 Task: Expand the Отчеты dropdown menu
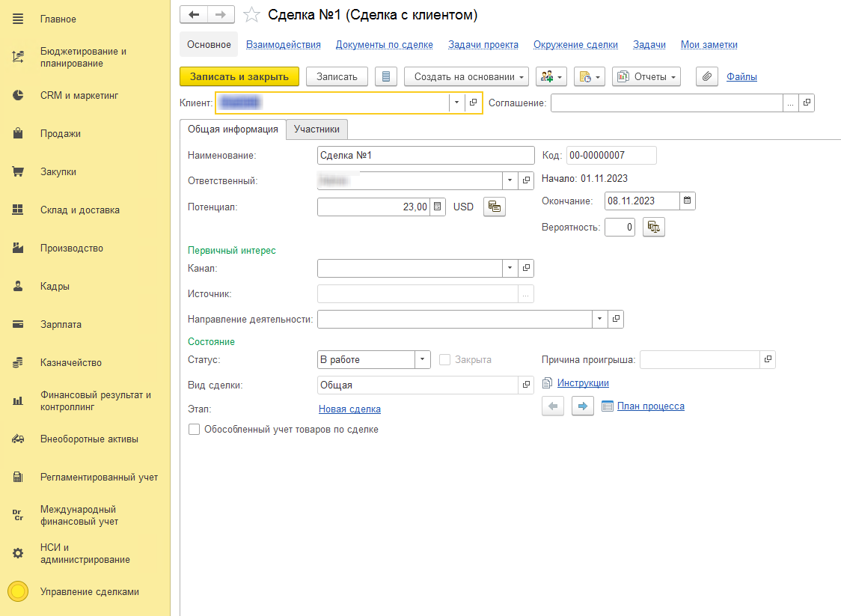tap(646, 76)
